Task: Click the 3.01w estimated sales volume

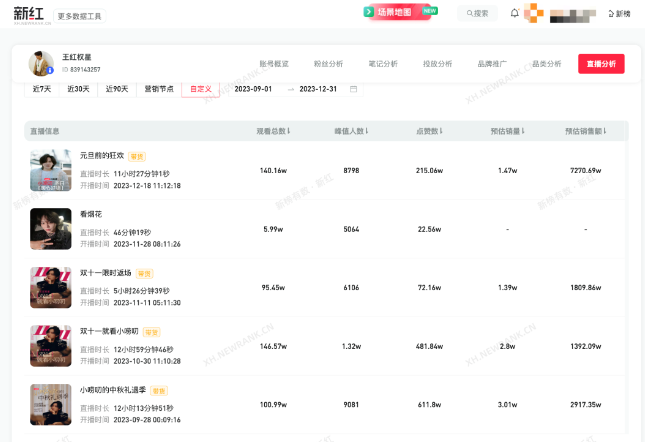Action: pos(507,405)
